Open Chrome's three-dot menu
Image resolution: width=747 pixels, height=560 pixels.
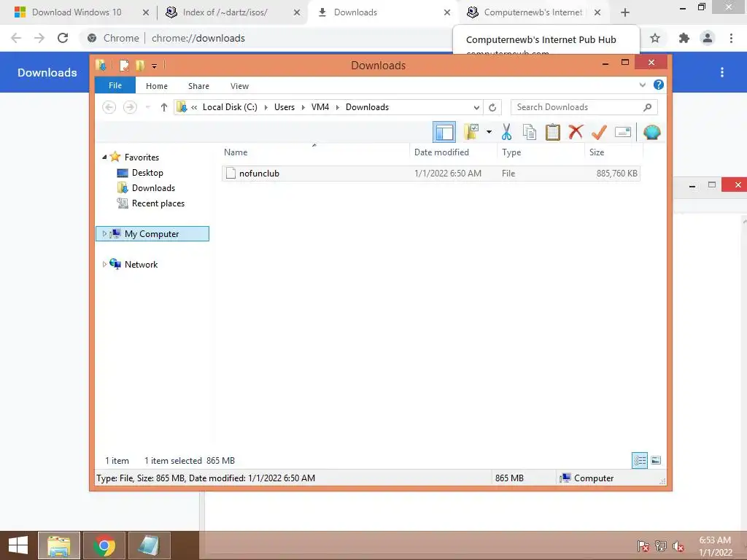tap(731, 38)
